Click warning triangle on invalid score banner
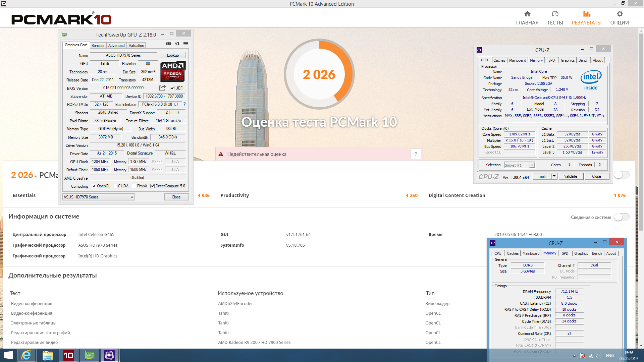Viewport: 644px width, 362px height. click(x=221, y=154)
